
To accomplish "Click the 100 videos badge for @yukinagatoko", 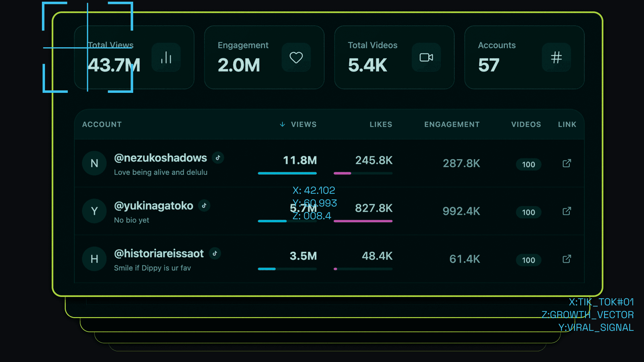I will coord(529,212).
